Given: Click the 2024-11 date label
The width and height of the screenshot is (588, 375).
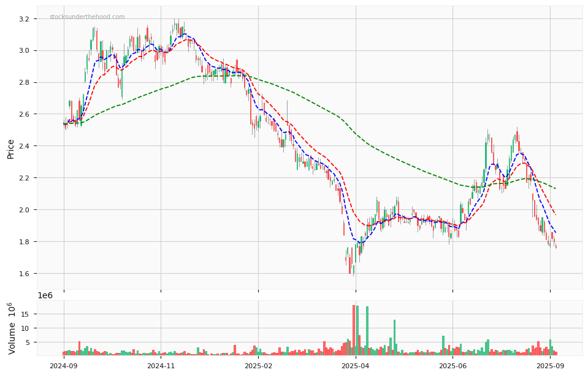Looking at the screenshot, I should point(161,366).
